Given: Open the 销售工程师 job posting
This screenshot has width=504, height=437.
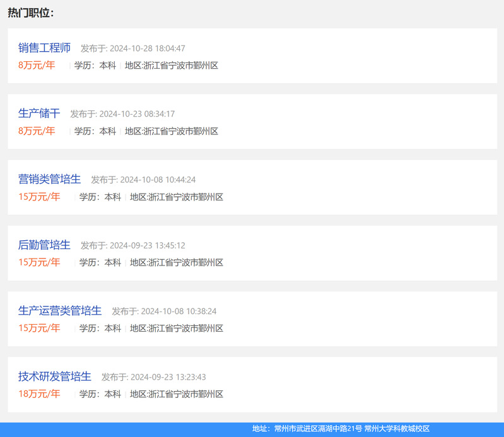Looking at the screenshot, I should (x=44, y=48).
